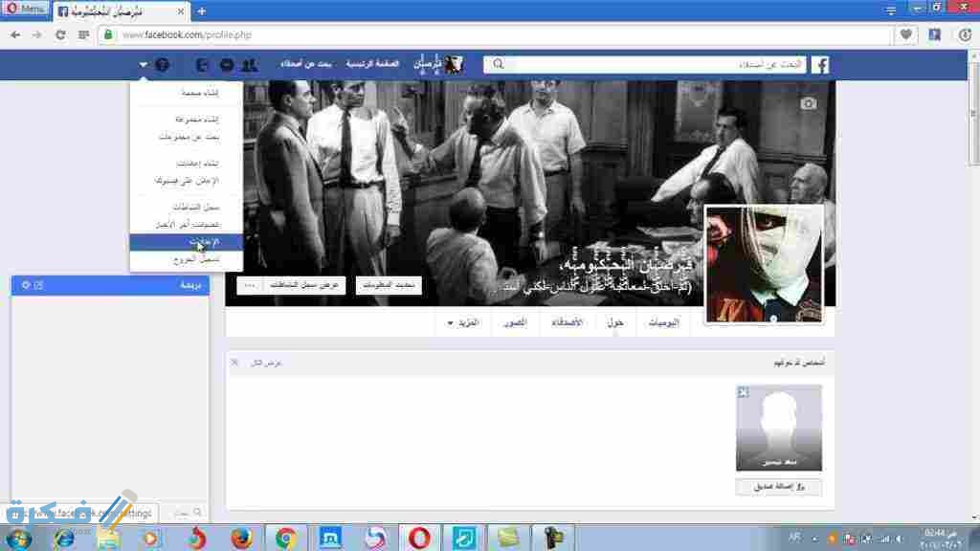Open the حول (About) profile tab
The image size is (980, 551).
615,322
